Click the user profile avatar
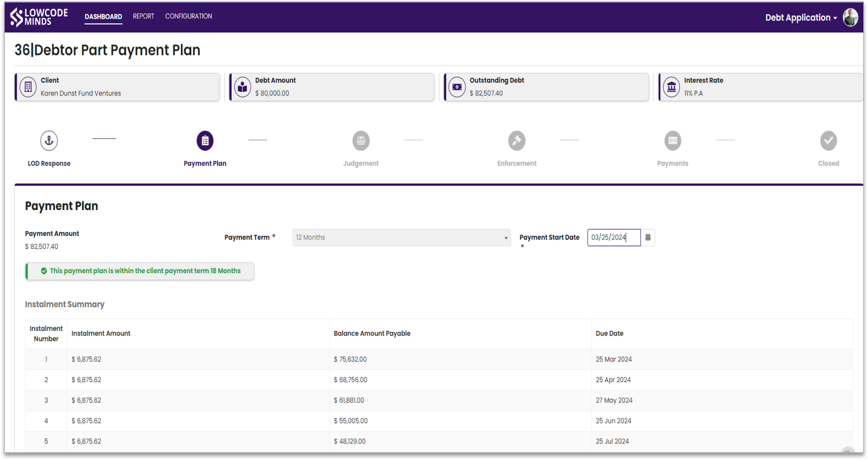Screen dimensions: 868x460 (x=850, y=17)
